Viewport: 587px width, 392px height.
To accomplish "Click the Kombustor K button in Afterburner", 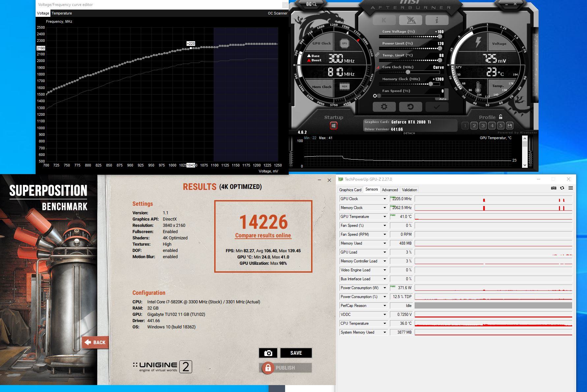I will click(384, 20).
